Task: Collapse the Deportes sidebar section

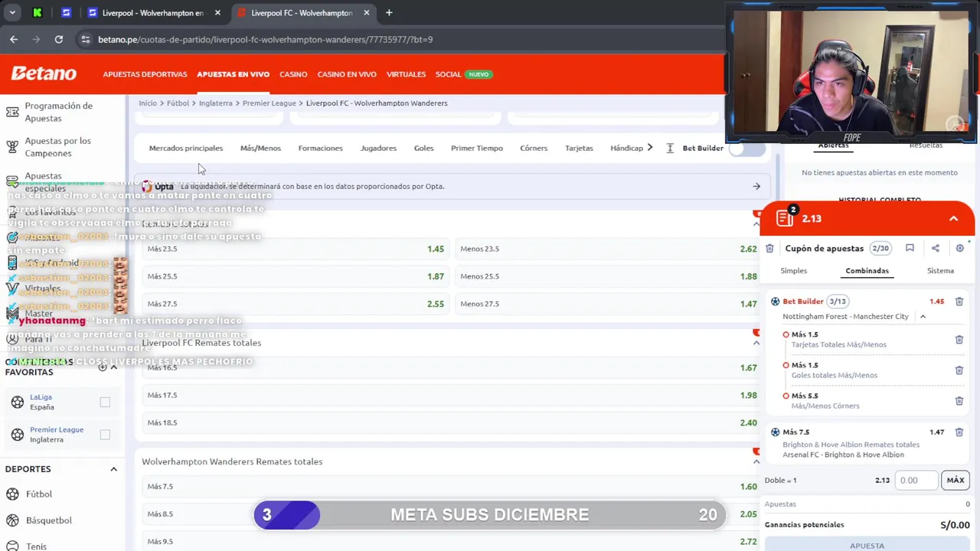Action: [113, 469]
